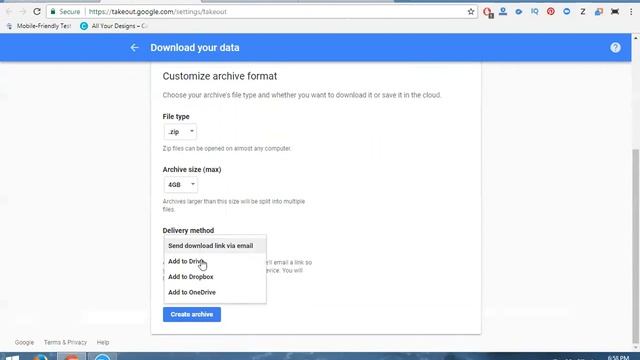
Task: Open the File type .zip dropdown
Action: (180, 132)
